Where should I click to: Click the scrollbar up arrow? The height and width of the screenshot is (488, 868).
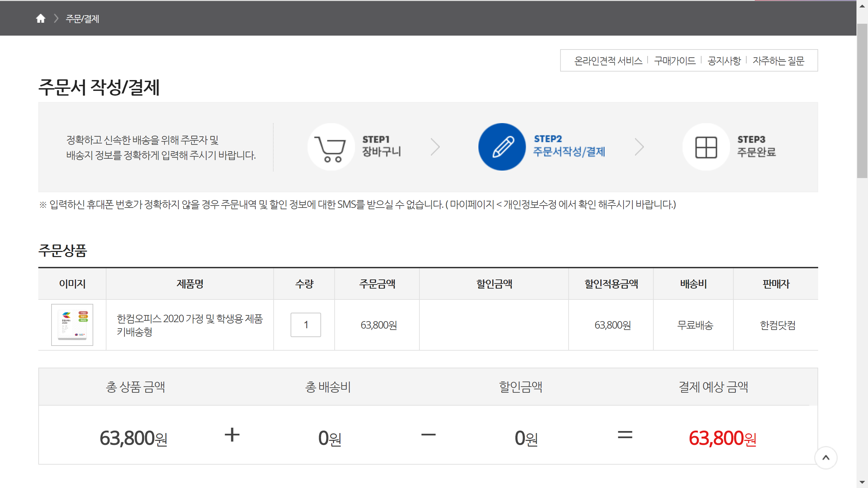862,6
